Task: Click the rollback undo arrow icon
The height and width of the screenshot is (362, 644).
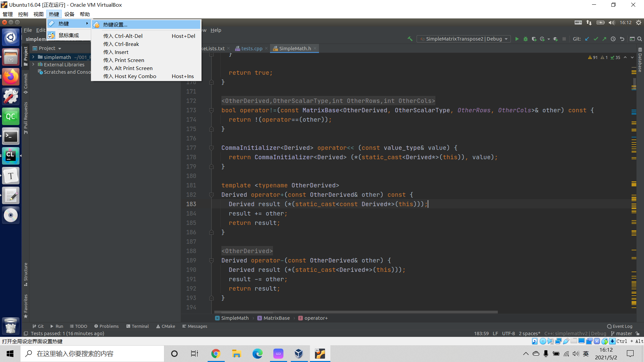Action: click(x=622, y=39)
